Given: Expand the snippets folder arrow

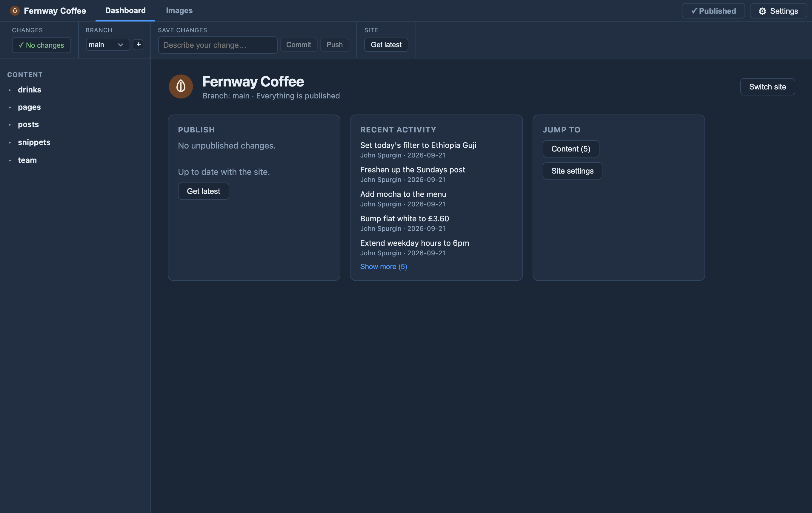Looking at the screenshot, I should click(10, 143).
